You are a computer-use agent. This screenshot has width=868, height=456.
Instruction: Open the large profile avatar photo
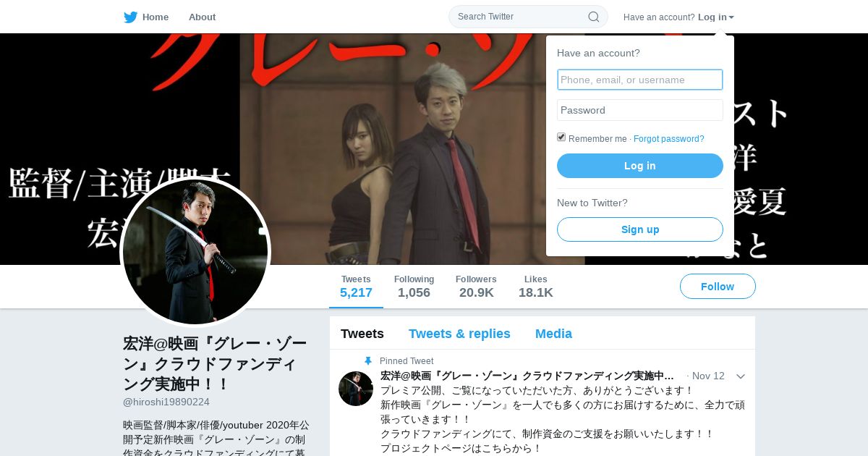tap(195, 252)
